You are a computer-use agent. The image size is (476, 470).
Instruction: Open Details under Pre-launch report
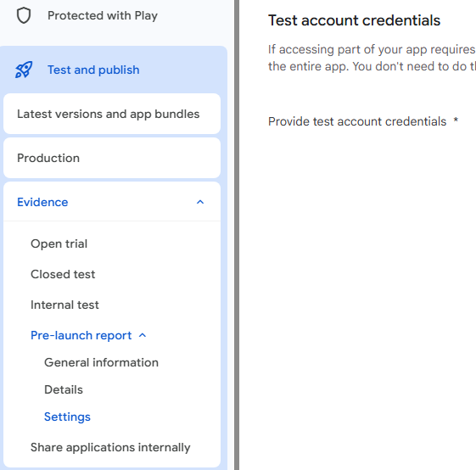pyautogui.click(x=64, y=389)
